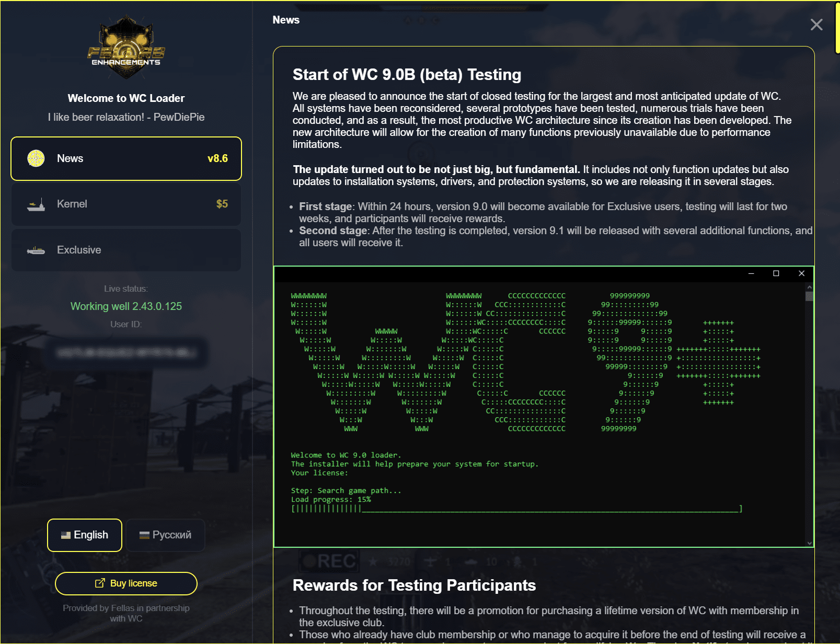The width and height of the screenshot is (840, 644).
Task: Click close icon in the console image
Action: [x=801, y=273]
